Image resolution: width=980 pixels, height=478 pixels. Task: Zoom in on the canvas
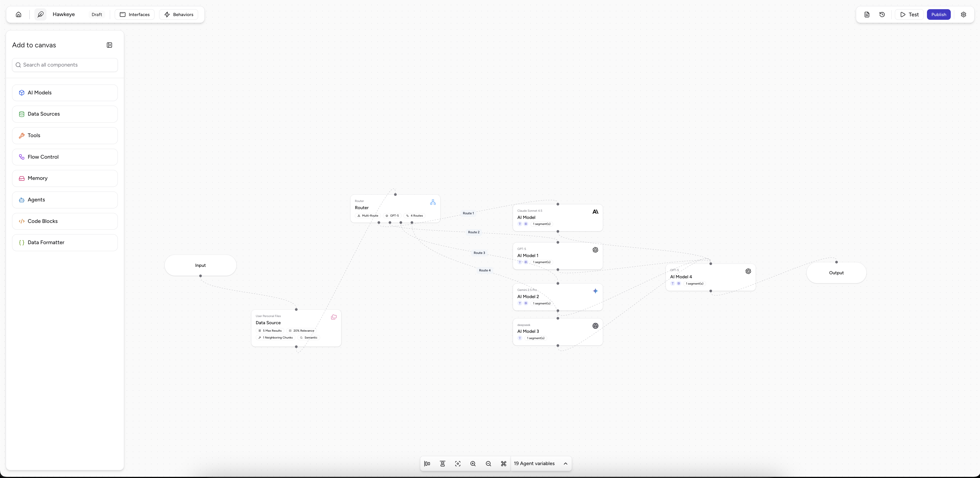[473, 464]
